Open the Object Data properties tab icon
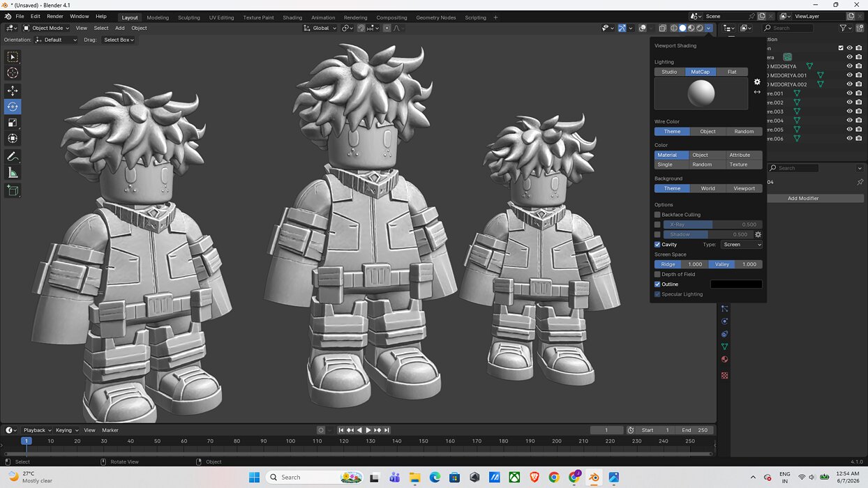The height and width of the screenshot is (488, 868). coord(724,346)
